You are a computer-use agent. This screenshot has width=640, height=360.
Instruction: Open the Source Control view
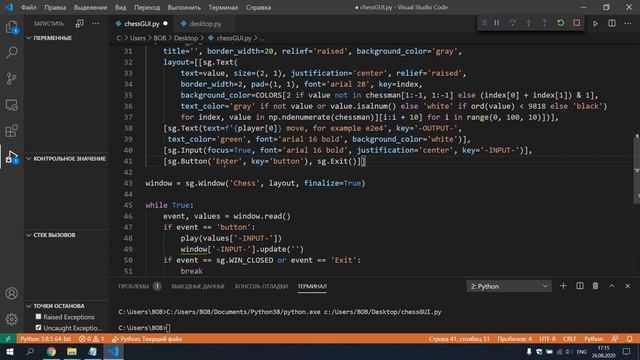point(11,79)
